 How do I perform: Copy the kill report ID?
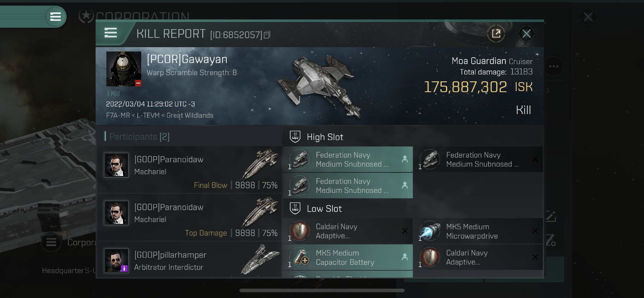[267, 35]
